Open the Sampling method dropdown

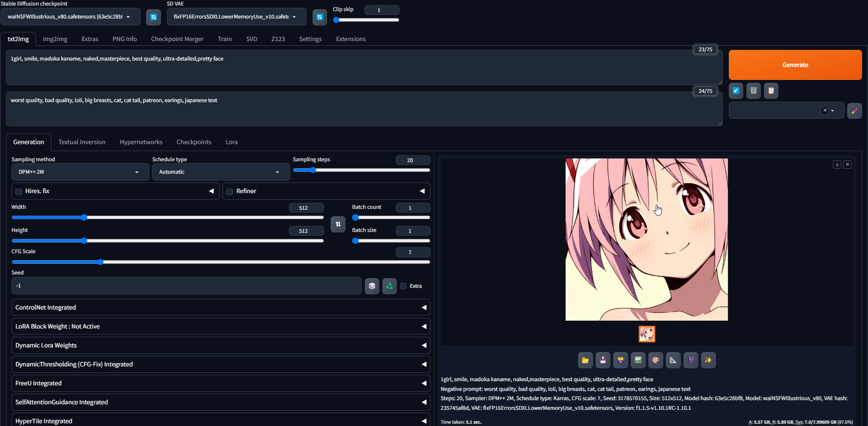point(80,172)
